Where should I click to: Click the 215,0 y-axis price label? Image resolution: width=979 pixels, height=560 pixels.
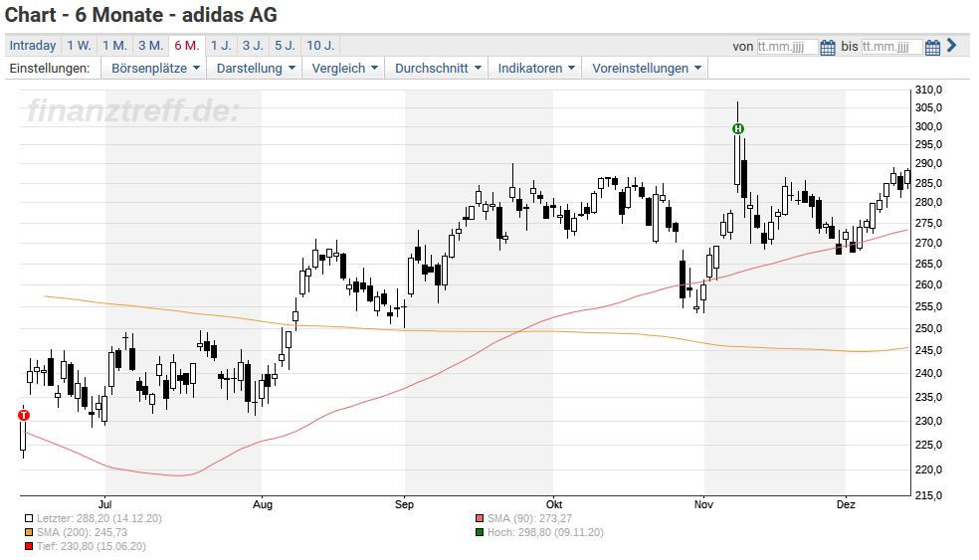(x=929, y=495)
